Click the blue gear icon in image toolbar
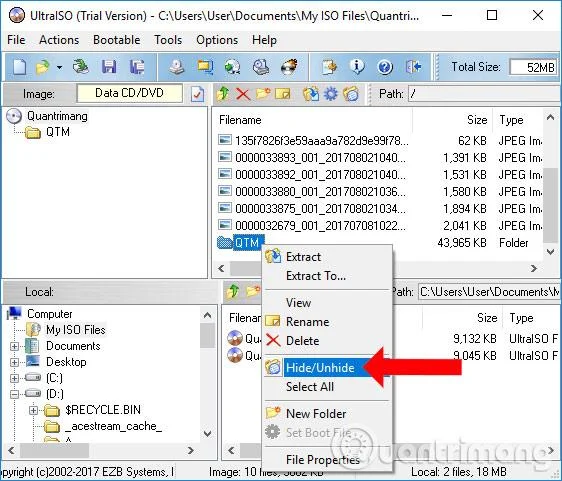The height and width of the screenshot is (481, 562). click(x=330, y=94)
